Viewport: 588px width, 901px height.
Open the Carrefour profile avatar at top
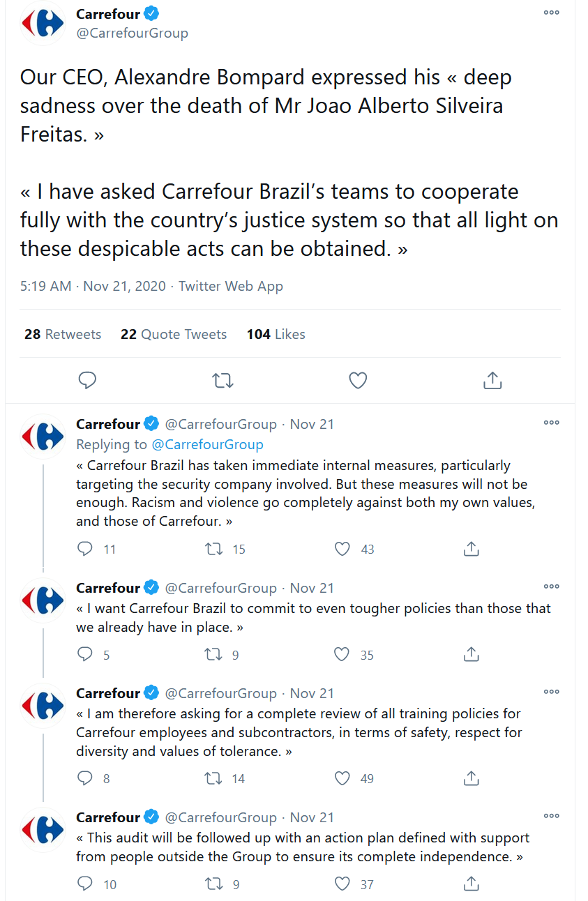click(x=43, y=24)
